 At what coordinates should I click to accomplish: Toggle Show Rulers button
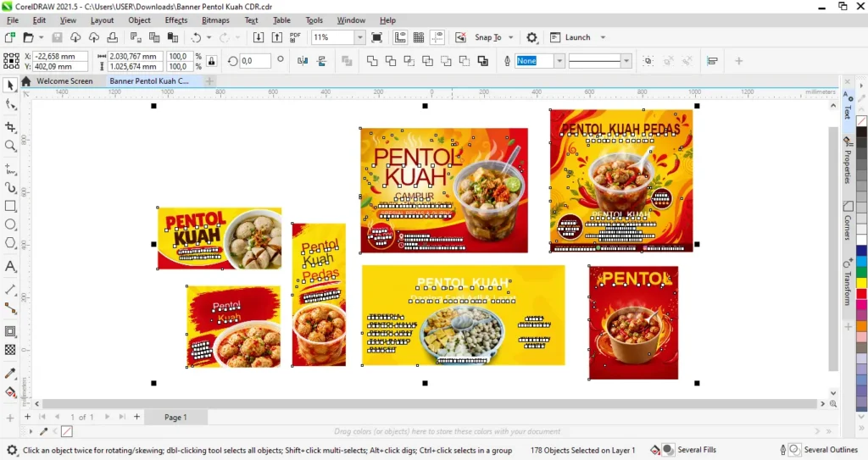400,37
